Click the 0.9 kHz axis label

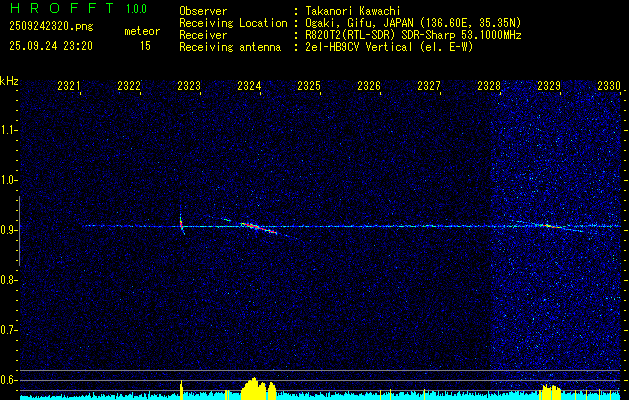[x=9, y=230]
